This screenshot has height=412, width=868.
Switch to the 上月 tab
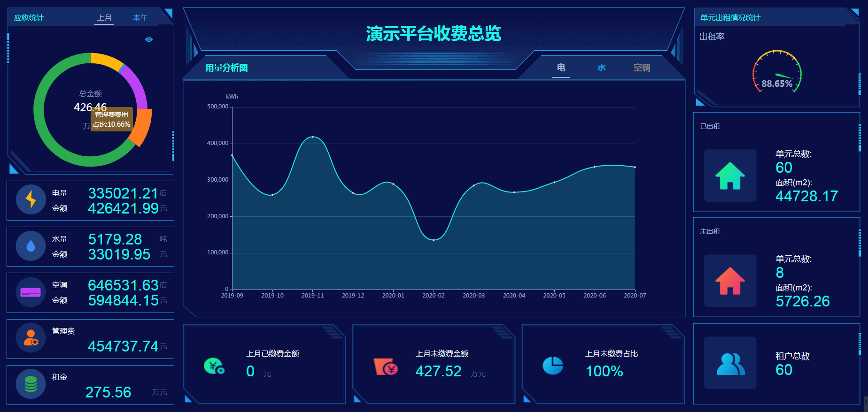(x=104, y=18)
